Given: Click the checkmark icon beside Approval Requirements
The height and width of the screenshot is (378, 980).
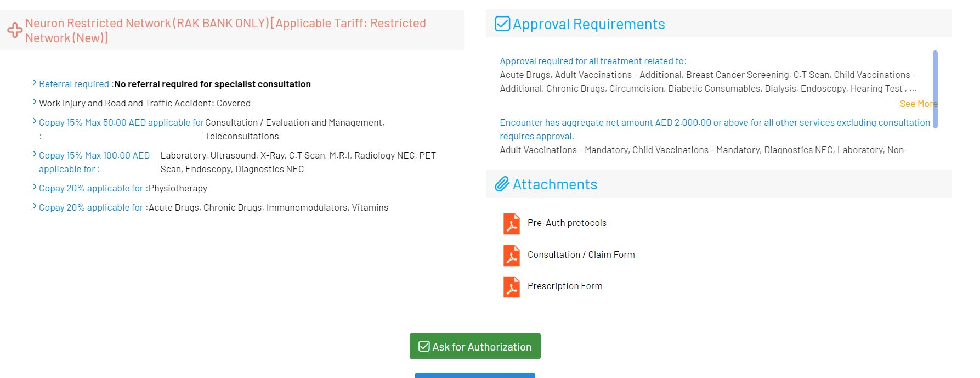Looking at the screenshot, I should click(502, 24).
